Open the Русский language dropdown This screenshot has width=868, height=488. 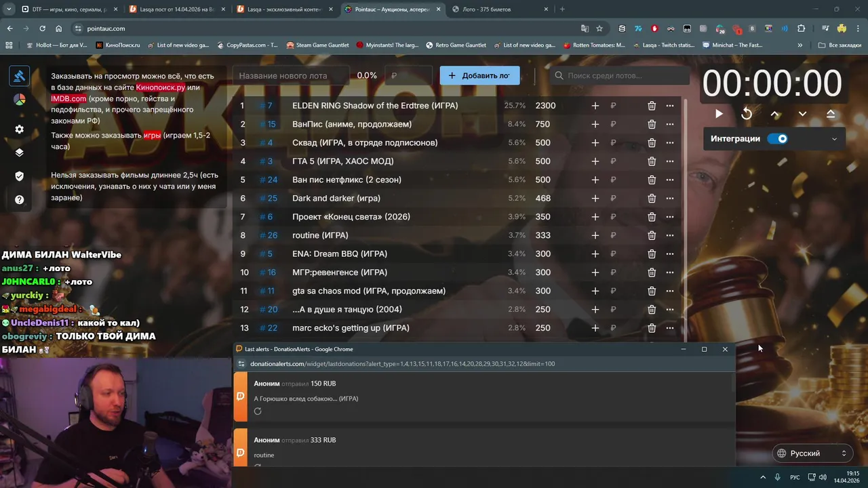click(812, 453)
